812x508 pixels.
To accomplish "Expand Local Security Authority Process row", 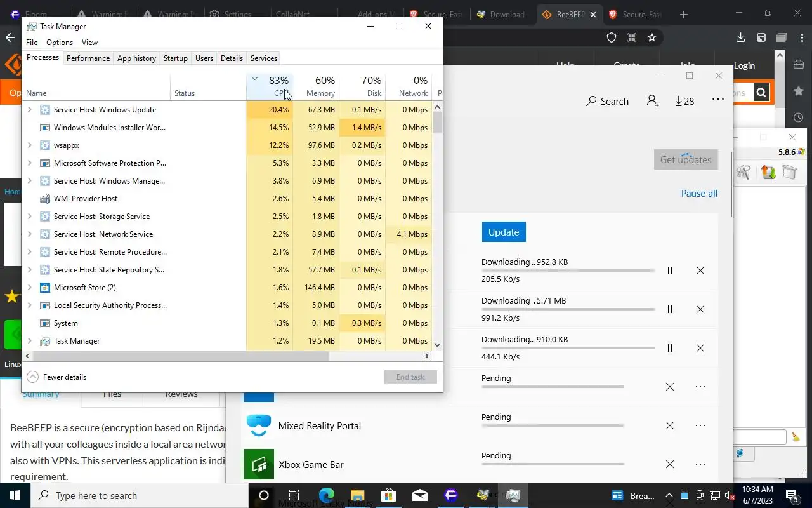I will pos(29,305).
